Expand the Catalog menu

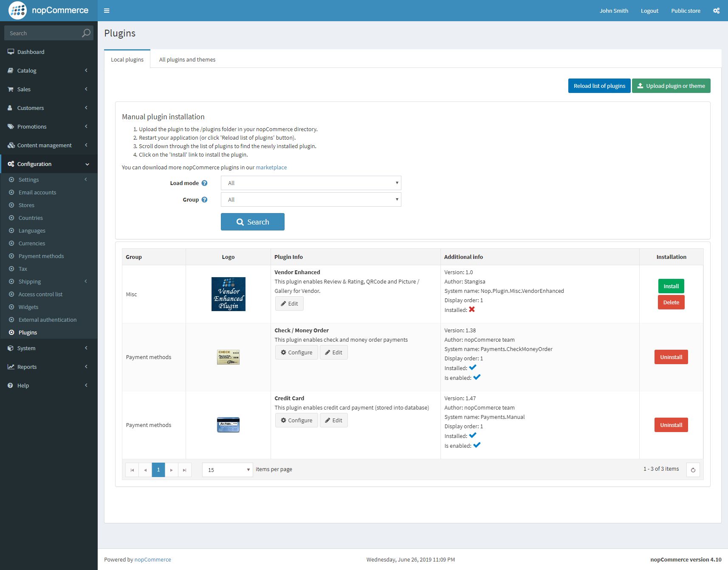[x=49, y=70]
